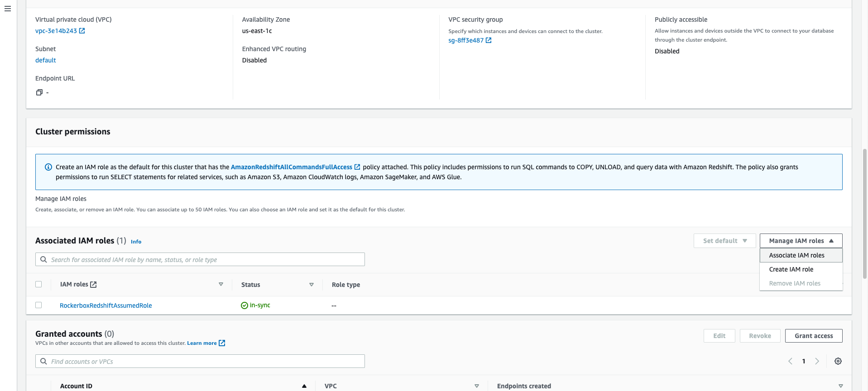The height and width of the screenshot is (391, 868).
Task: Open the Set default dropdown
Action: (x=724, y=241)
